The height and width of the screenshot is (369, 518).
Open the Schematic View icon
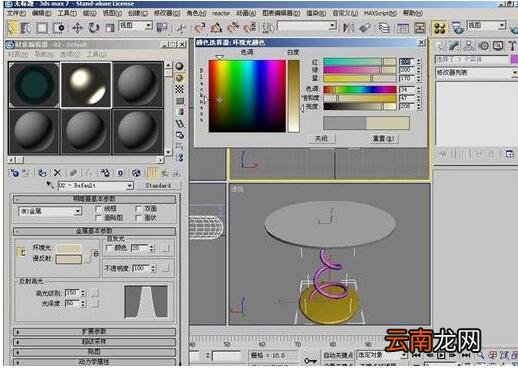click(x=420, y=27)
